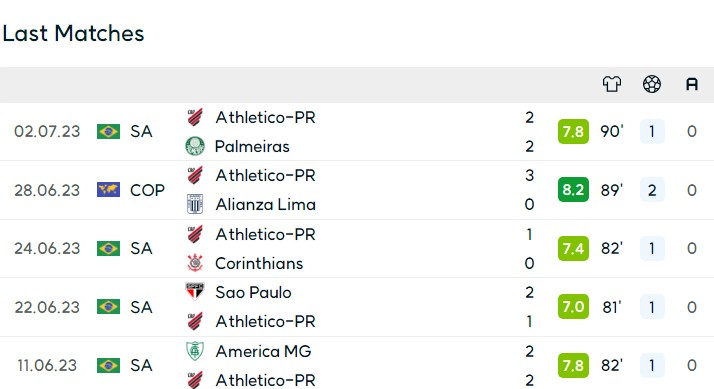Click the soccer ball goals icon
Image resolution: width=714 pixels, height=389 pixels.
(652, 84)
